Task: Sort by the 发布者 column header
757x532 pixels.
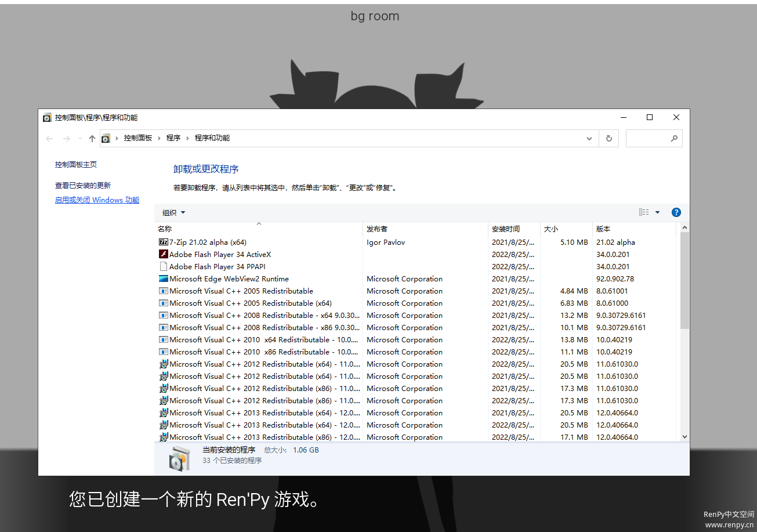Action: coord(426,229)
